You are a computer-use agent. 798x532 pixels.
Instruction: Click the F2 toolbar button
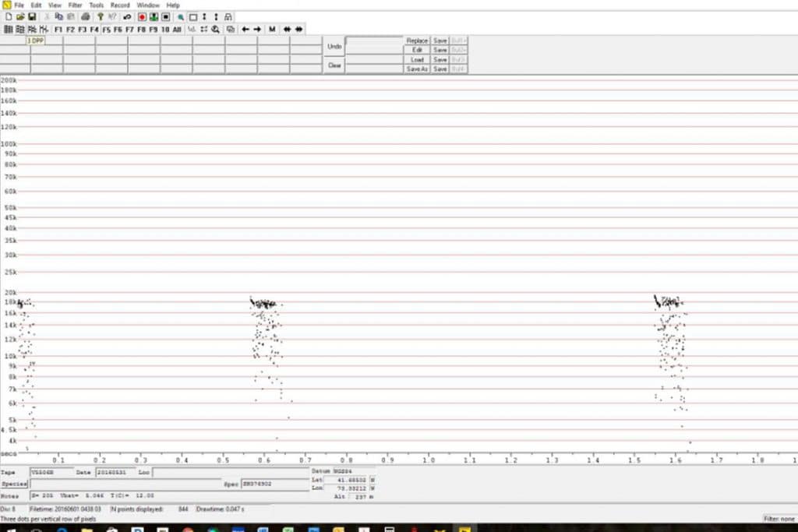point(70,30)
